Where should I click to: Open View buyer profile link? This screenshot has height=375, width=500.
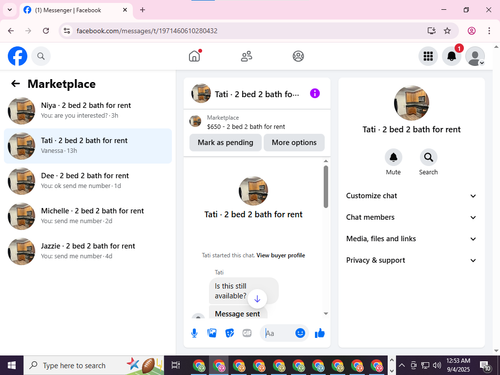coord(281,255)
